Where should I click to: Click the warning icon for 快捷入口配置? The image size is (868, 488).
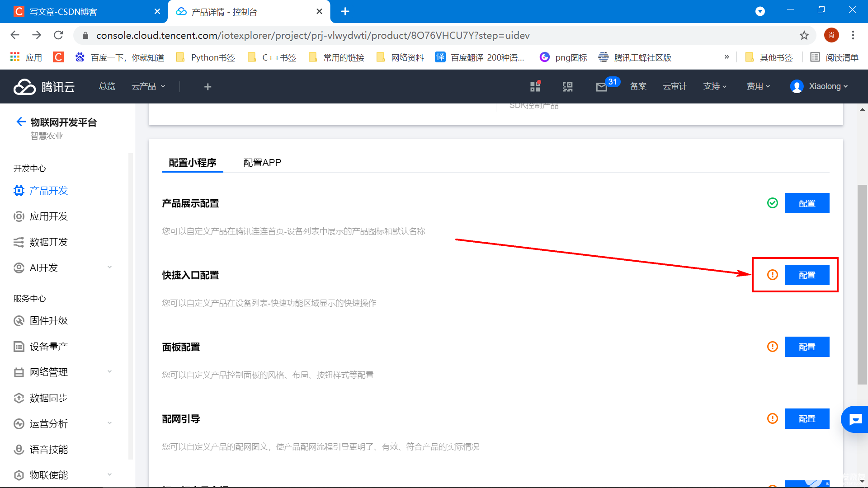pyautogui.click(x=773, y=275)
